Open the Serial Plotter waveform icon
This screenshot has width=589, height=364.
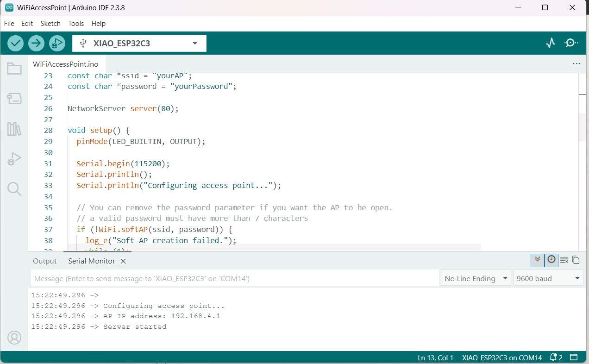(x=550, y=43)
